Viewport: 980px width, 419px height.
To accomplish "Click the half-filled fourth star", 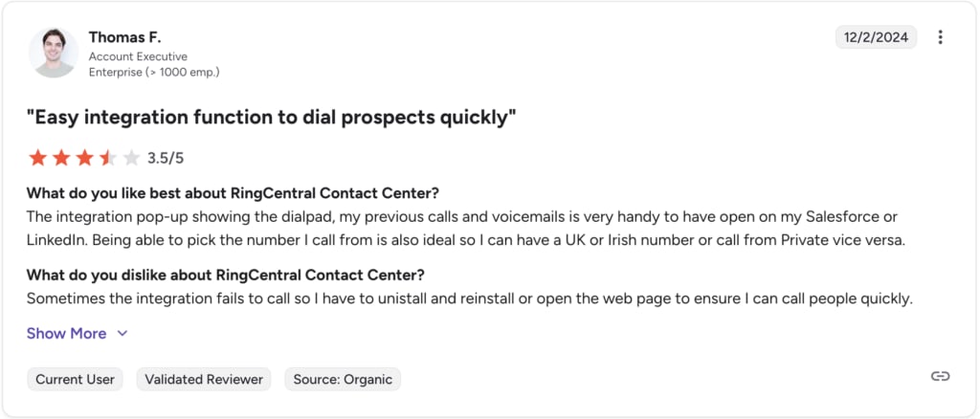I will coord(107,158).
